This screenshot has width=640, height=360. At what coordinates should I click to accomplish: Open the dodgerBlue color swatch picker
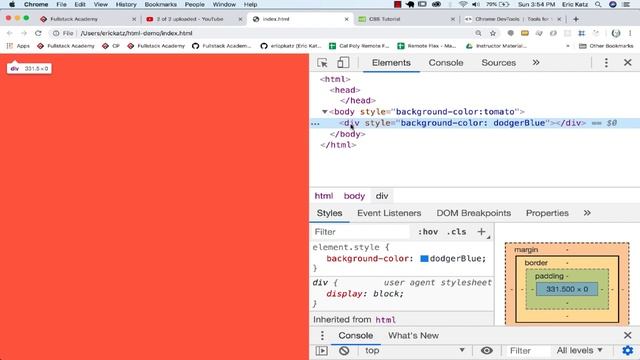pyautogui.click(x=424, y=258)
